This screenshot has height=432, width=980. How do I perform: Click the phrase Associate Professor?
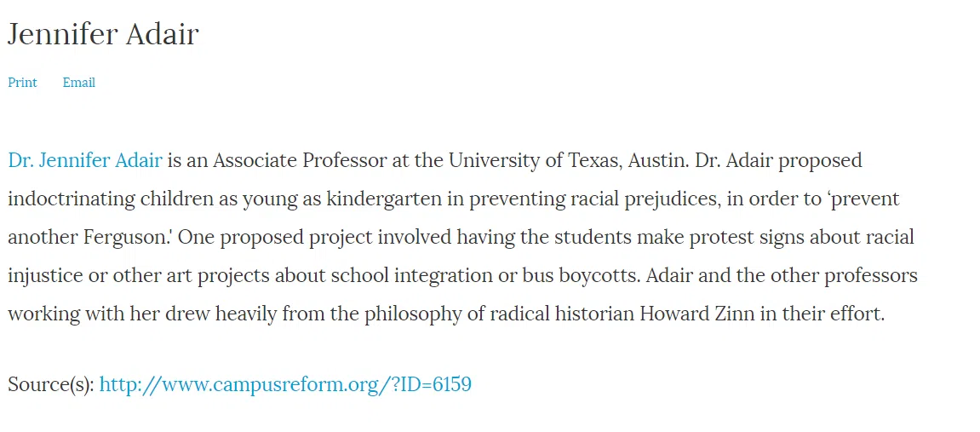(300, 161)
